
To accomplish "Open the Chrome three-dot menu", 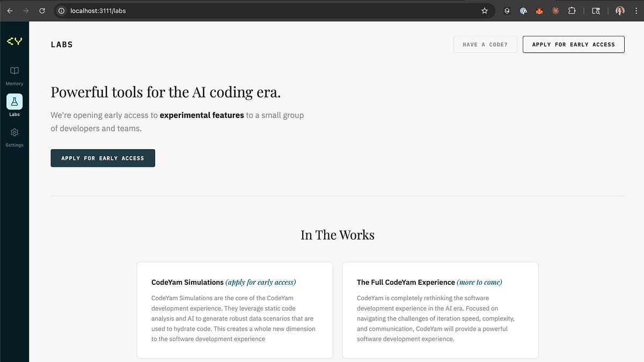I will [636, 10].
